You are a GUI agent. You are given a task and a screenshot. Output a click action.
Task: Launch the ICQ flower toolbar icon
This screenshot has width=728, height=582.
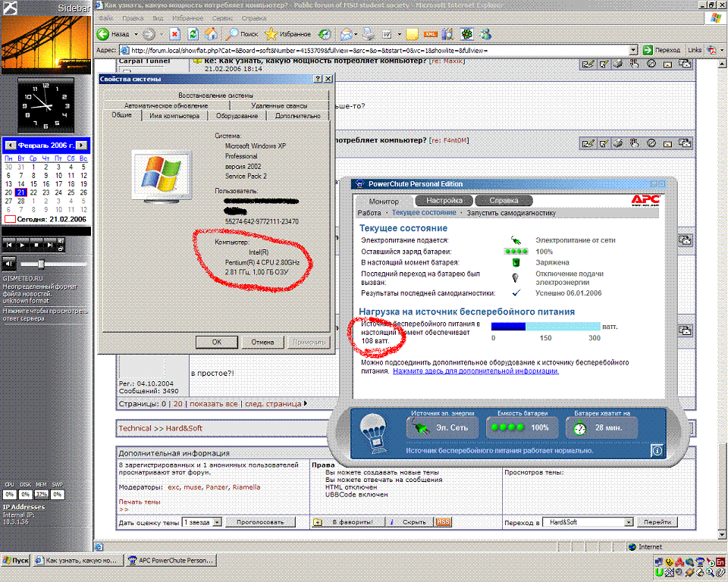point(466,34)
